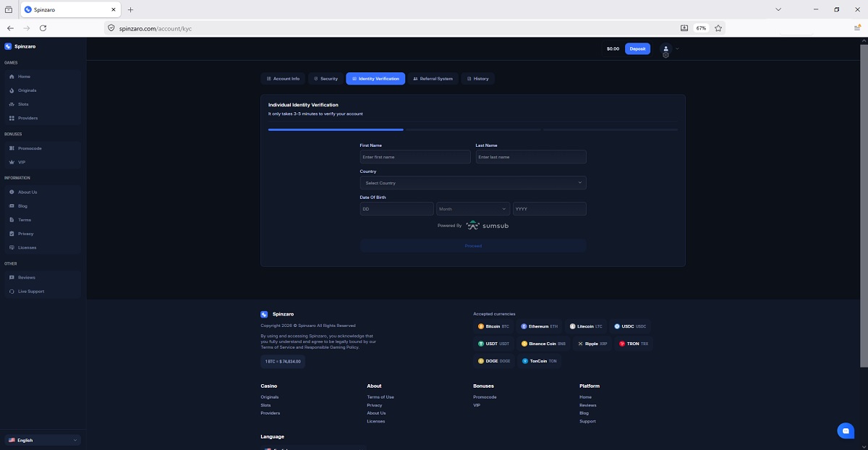Focus the YYYY year input field
This screenshot has width=868, height=450.
pos(549,209)
